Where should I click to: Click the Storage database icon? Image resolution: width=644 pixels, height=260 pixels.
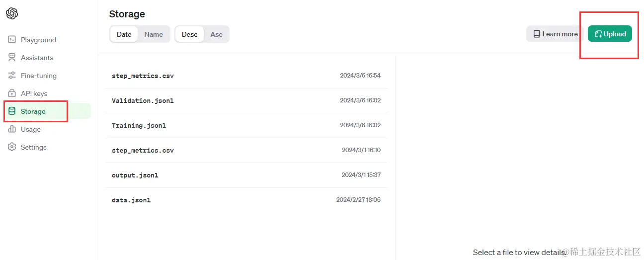[12, 111]
